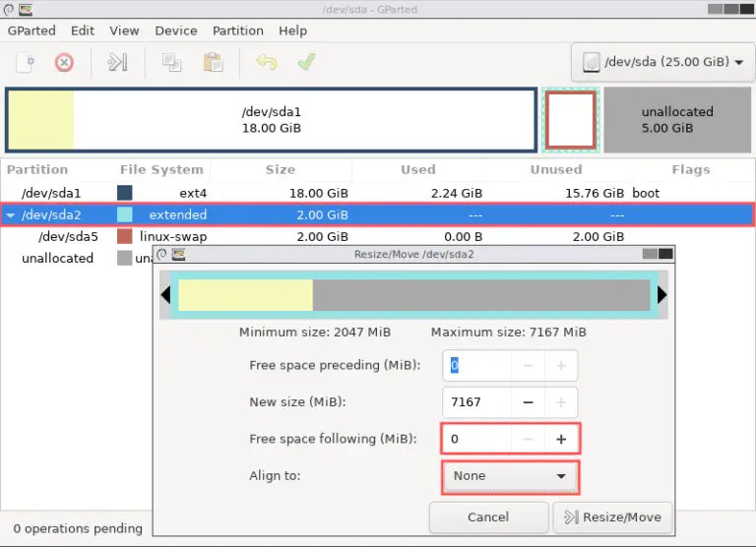This screenshot has width=756, height=547.
Task: Click left resize arrow handle in dialog
Action: pos(165,295)
